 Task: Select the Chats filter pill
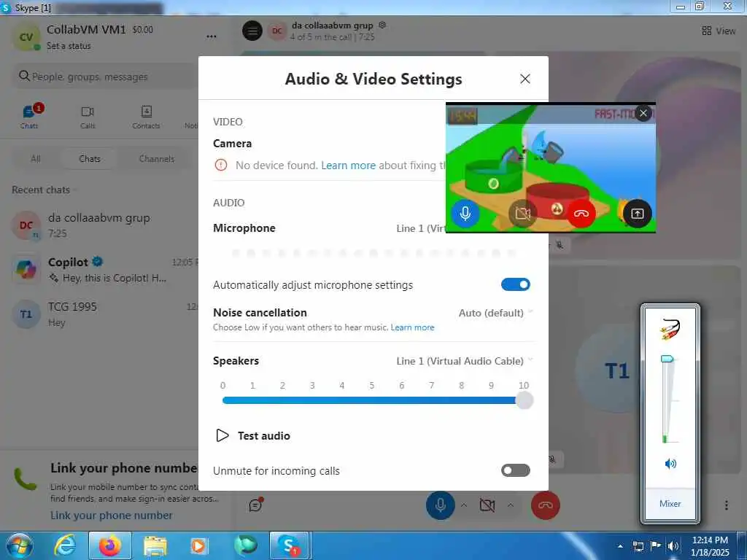pyautogui.click(x=90, y=159)
